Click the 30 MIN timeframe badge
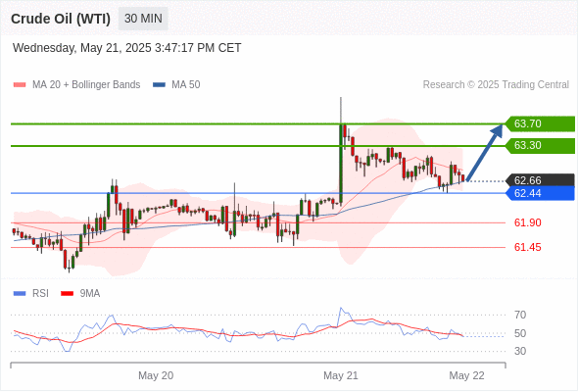Image resolution: width=578 pixels, height=392 pixels. (143, 19)
